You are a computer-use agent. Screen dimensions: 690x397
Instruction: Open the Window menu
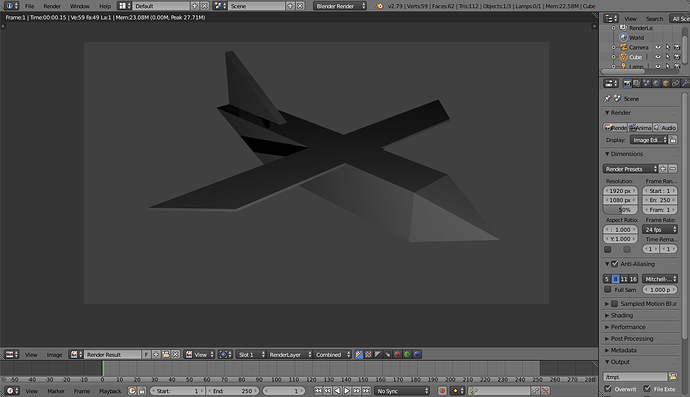(x=80, y=6)
